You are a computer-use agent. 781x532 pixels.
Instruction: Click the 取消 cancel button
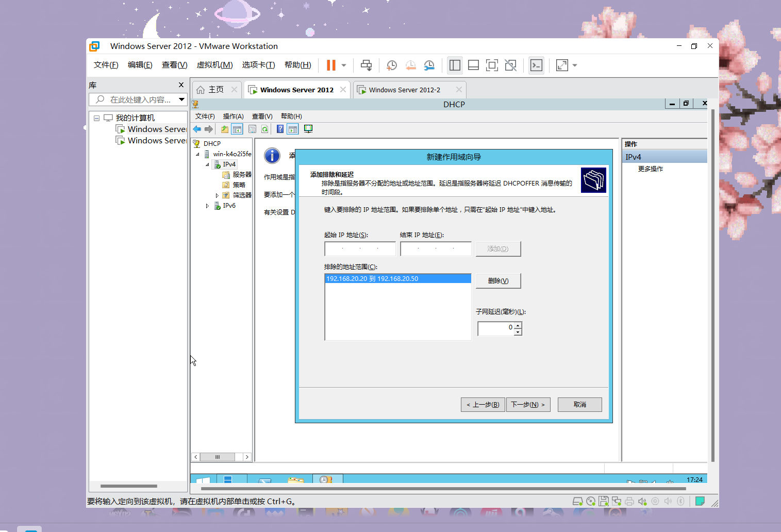point(579,405)
